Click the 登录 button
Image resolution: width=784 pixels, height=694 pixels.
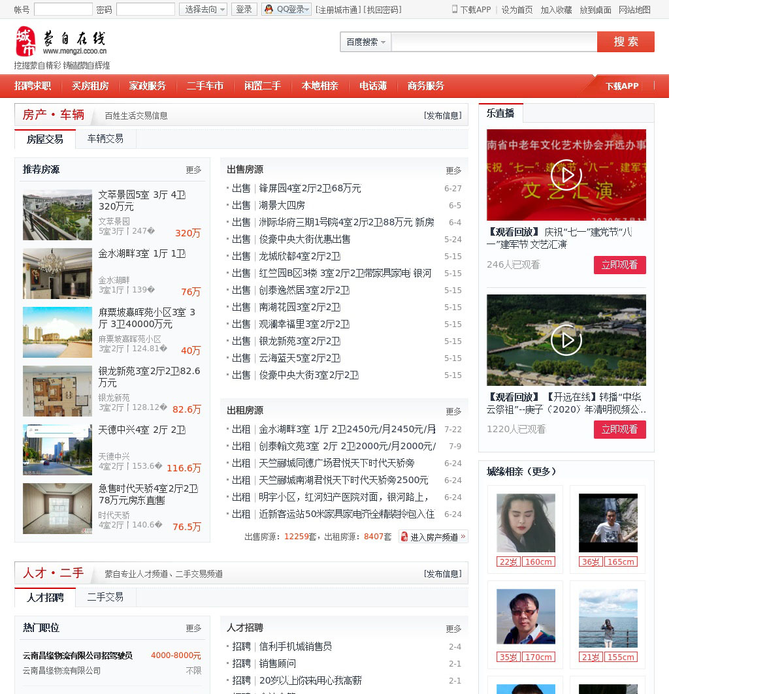[x=244, y=9]
